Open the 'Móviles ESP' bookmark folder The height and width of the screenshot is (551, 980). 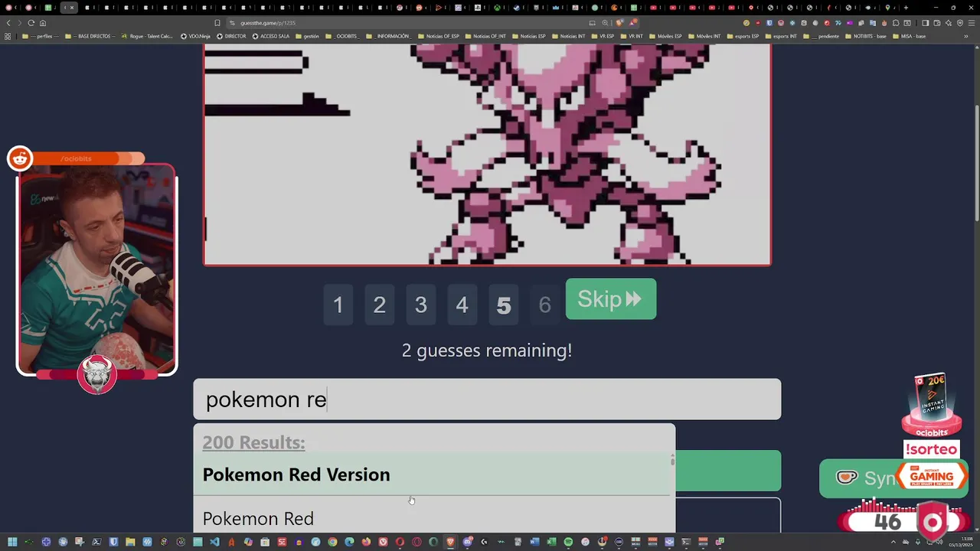665,36
